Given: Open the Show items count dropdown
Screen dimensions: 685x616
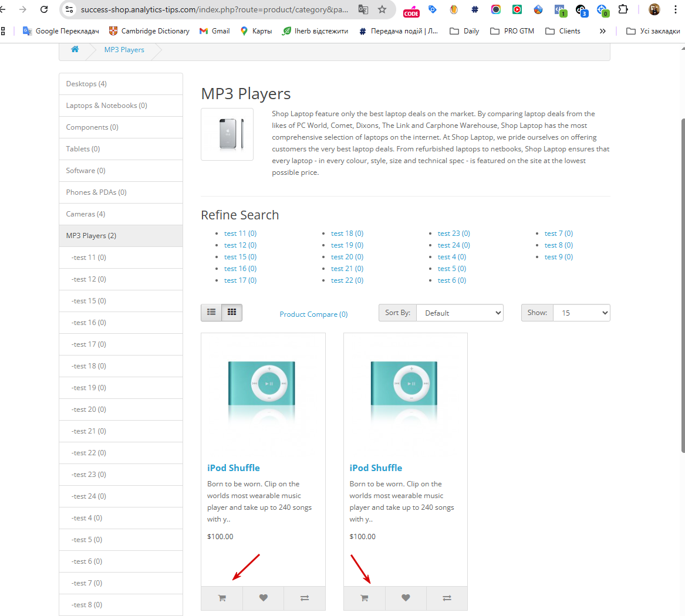Looking at the screenshot, I should coord(582,313).
